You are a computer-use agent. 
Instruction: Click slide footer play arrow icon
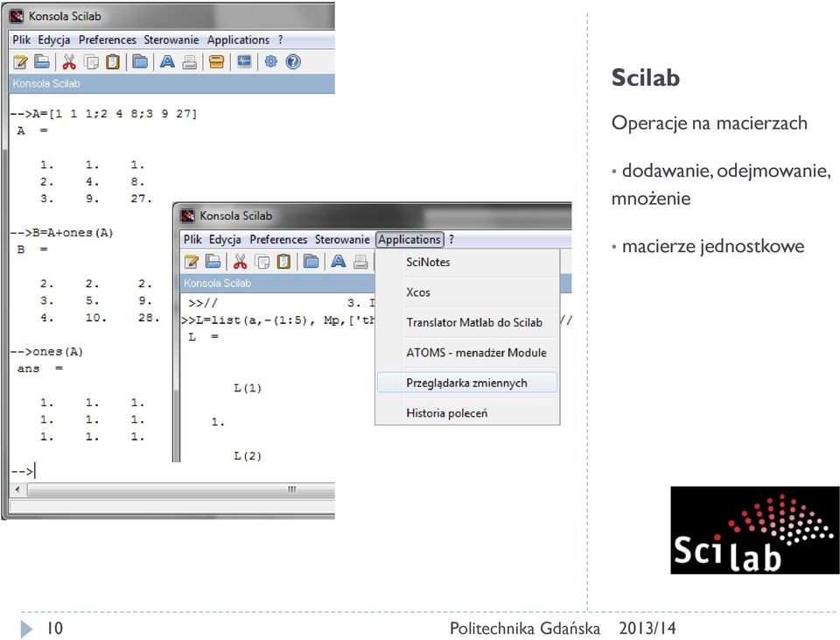click(x=26, y=629)
